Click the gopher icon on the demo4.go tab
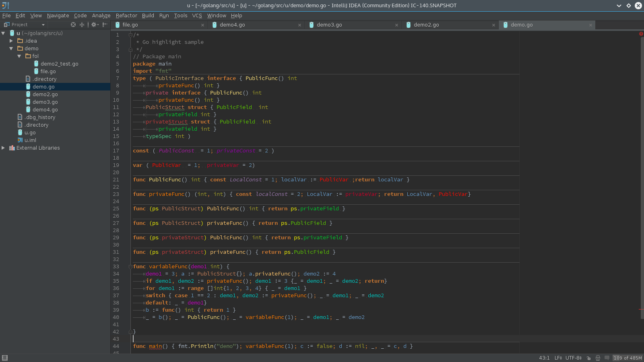Image resolution: width=644 pixels, height=362 pixels. click(x=215, y=25)
